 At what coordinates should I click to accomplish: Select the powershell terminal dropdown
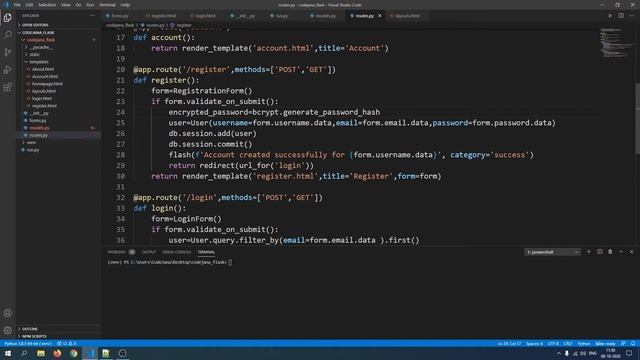(552, 252)
